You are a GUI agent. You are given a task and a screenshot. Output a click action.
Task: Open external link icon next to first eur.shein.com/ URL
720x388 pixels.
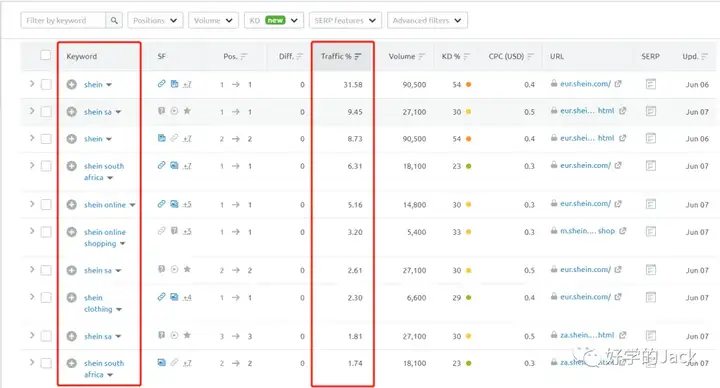(618, 84)
